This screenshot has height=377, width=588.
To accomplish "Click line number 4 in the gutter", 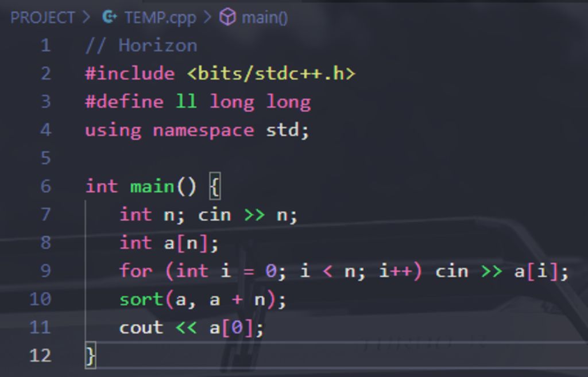I will 46,130.
